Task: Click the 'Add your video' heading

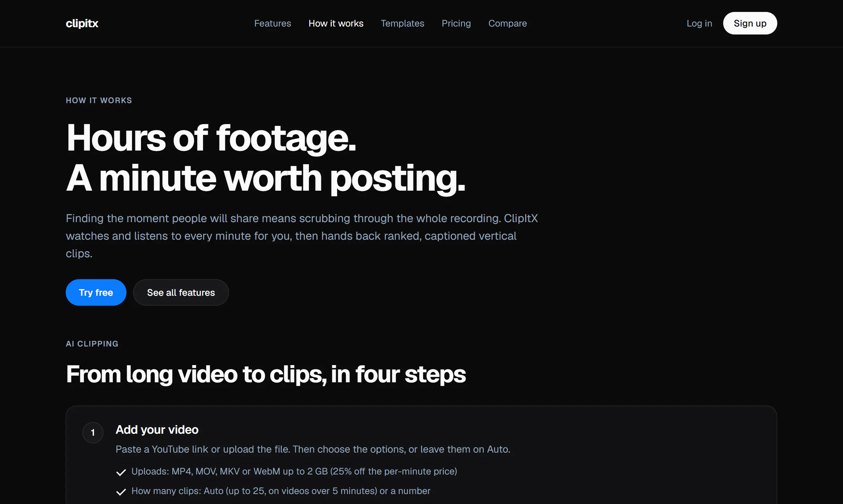Action: point(157,429)
